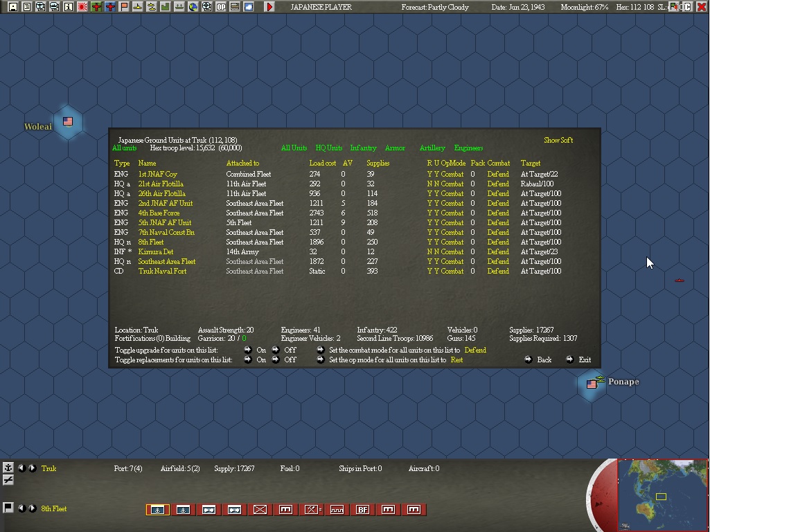Switch to Infantry filter tab
The width and height of the screenshot is (798, 532).
click(x=364, y=148)
